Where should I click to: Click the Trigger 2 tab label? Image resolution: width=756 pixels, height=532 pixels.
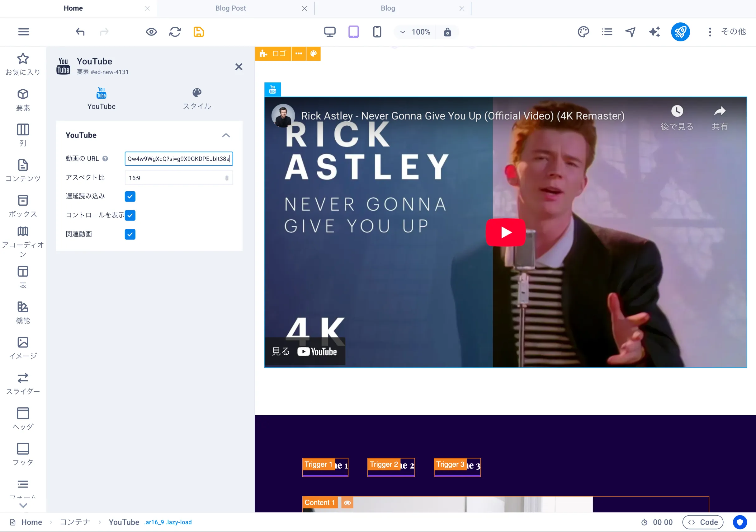tap(384, 464)
